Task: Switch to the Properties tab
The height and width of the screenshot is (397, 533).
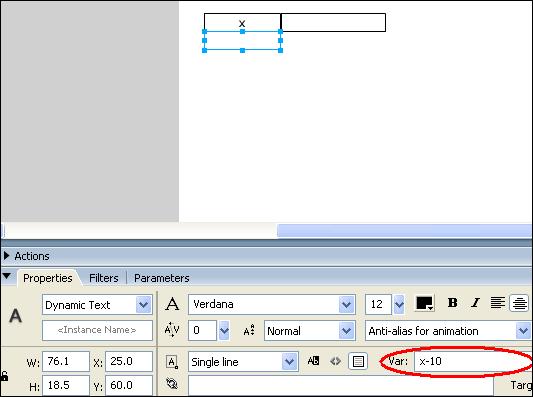Action: pos(48,278)
